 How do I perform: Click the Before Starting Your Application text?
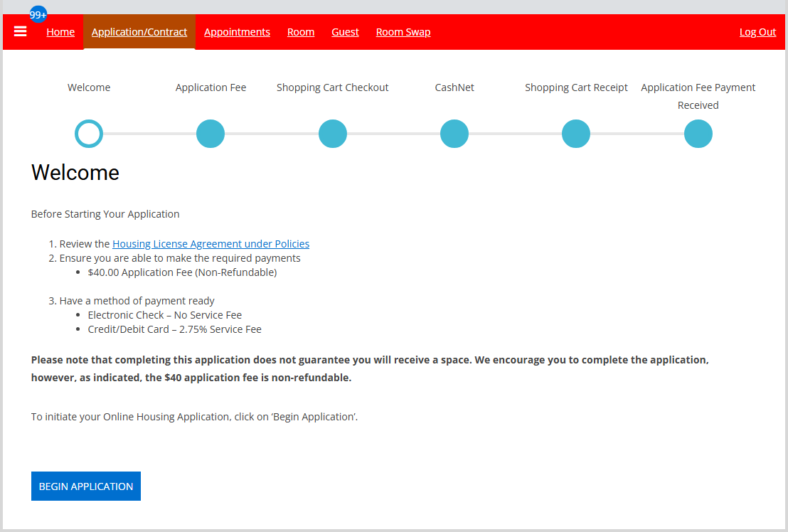click(x=105, y=214)
